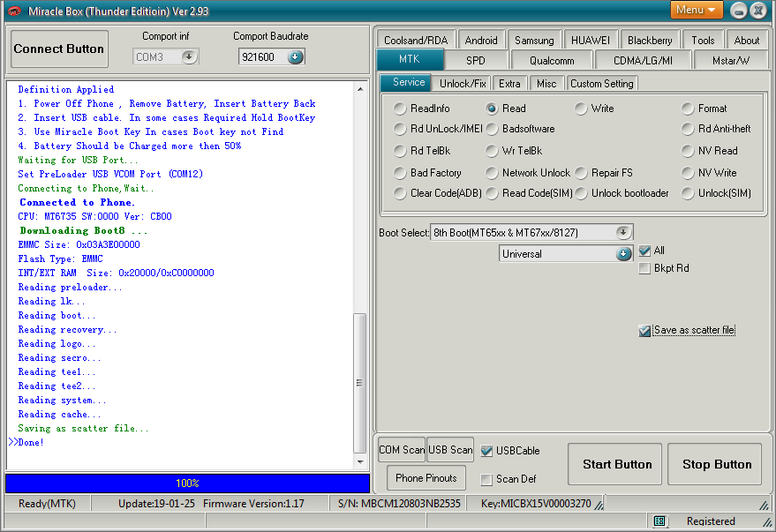Click the Miracle Box red logo icon
Viewport: 776px width, 532px height.
click(14, 11)
